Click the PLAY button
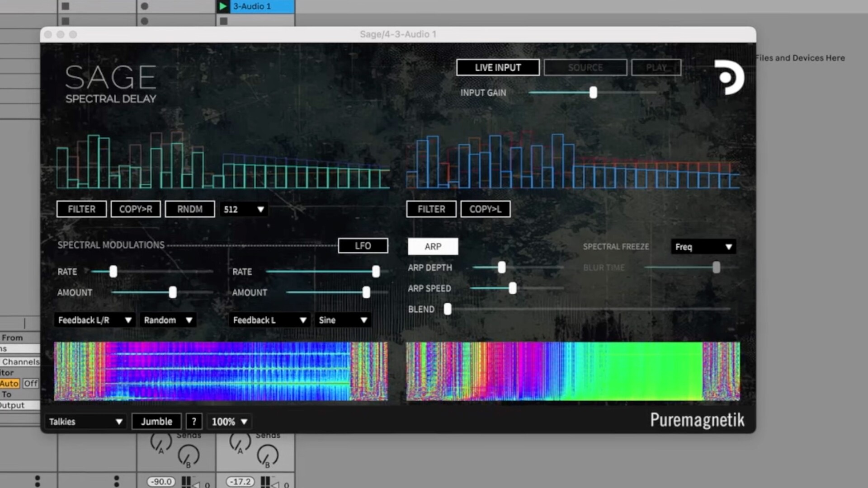The width and height of the screenshot is (868, 488). [x=656, y=67]
